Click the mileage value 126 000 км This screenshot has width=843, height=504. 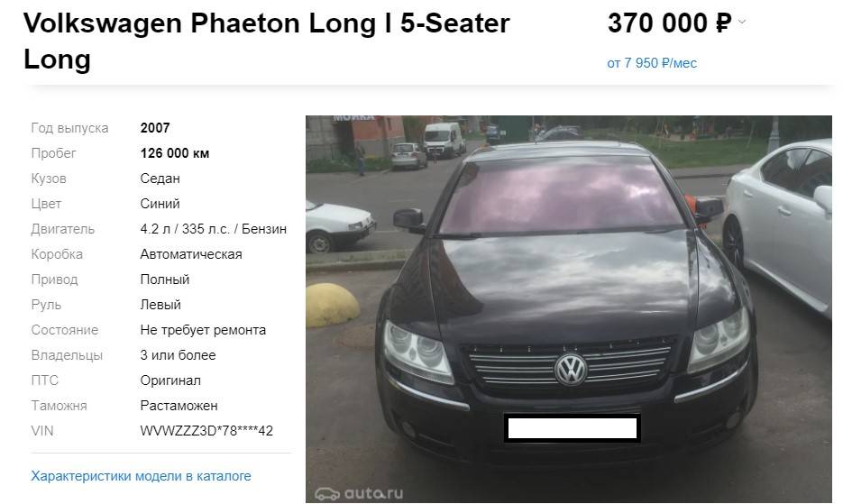[x=175, y=153]
